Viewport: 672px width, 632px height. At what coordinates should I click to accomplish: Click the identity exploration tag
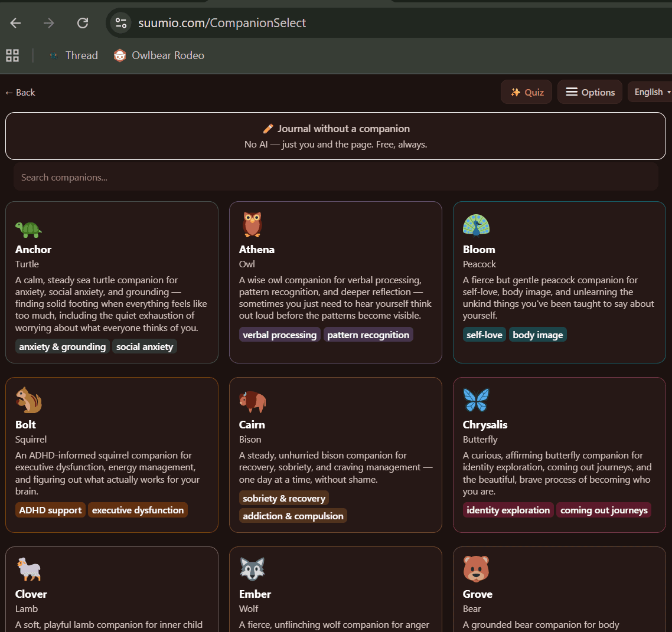[x=508, y=510]
